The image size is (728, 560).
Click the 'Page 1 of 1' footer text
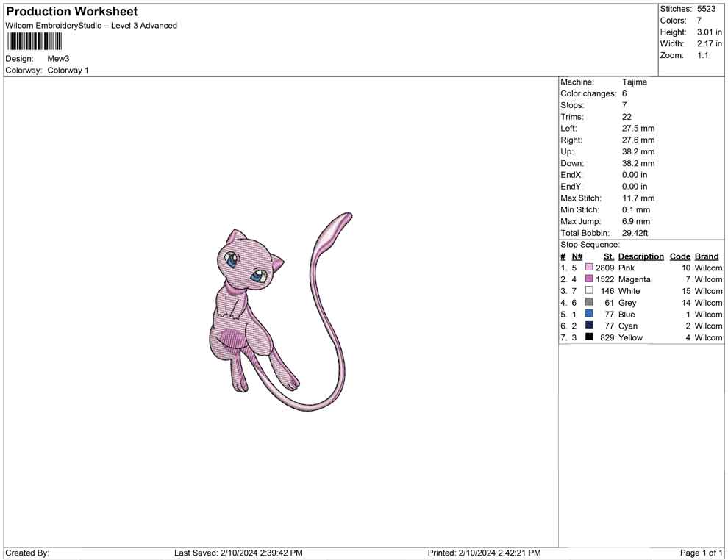pyautogui.click(x=701, y=553)
